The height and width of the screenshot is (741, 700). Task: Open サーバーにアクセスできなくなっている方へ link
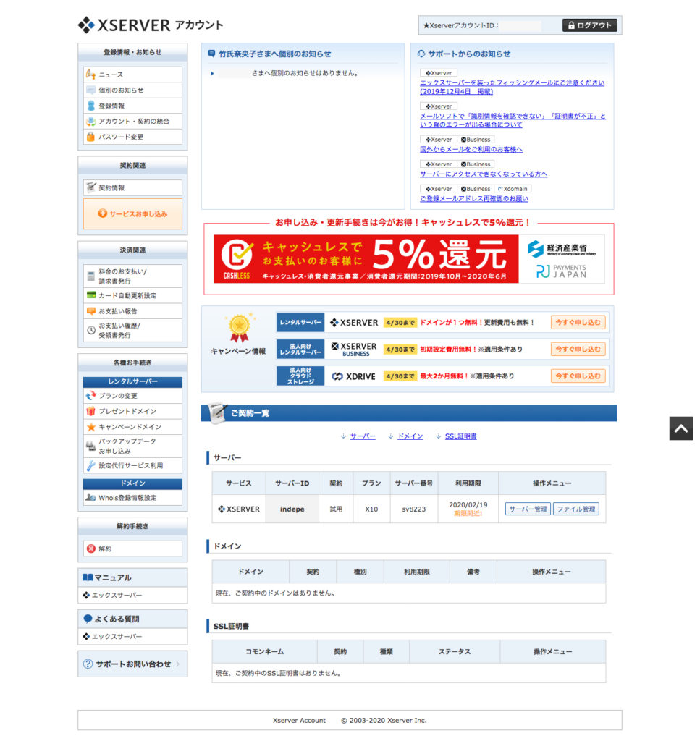coord(484,174)
